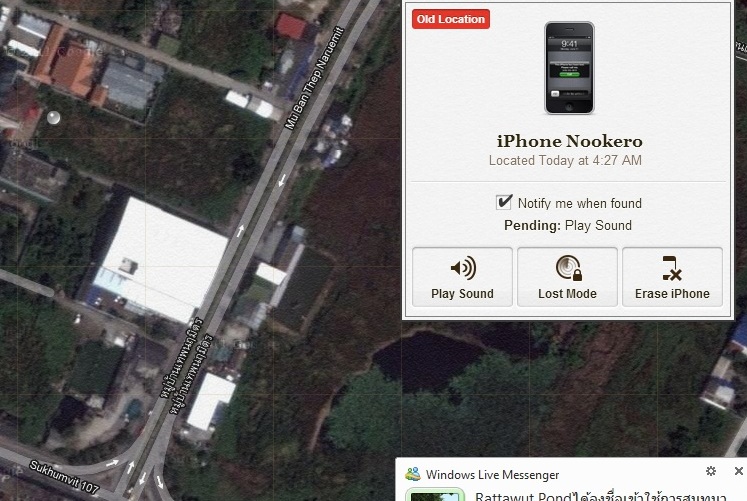Click the notification contact avatar thumbnail
Image resolution: width=747 pixels, height=501 pixels.
click(x=435, y=494)
